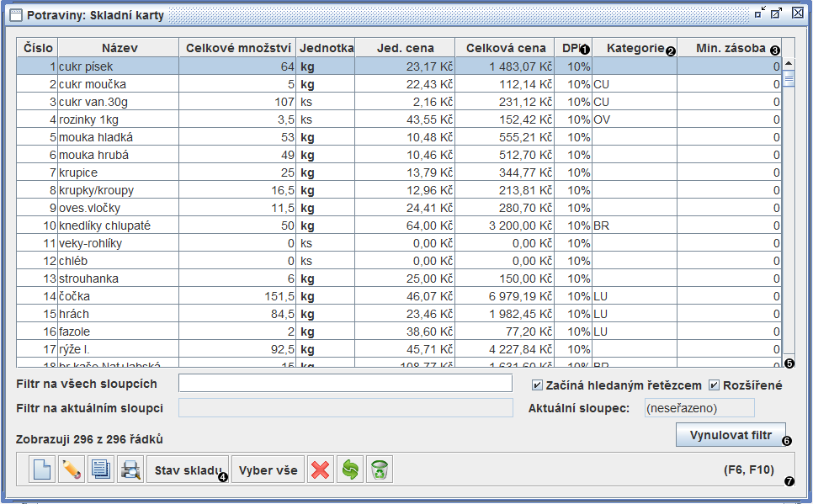This screenshot has height=504, width=813.
Task: Sort by the 'Název' column header
Action: (119, 48)
